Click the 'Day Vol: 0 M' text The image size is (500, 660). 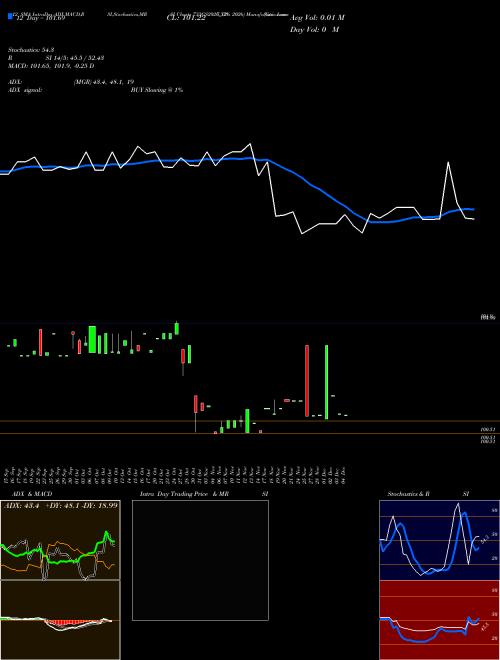pyautogui.click(x=314, y=30)
